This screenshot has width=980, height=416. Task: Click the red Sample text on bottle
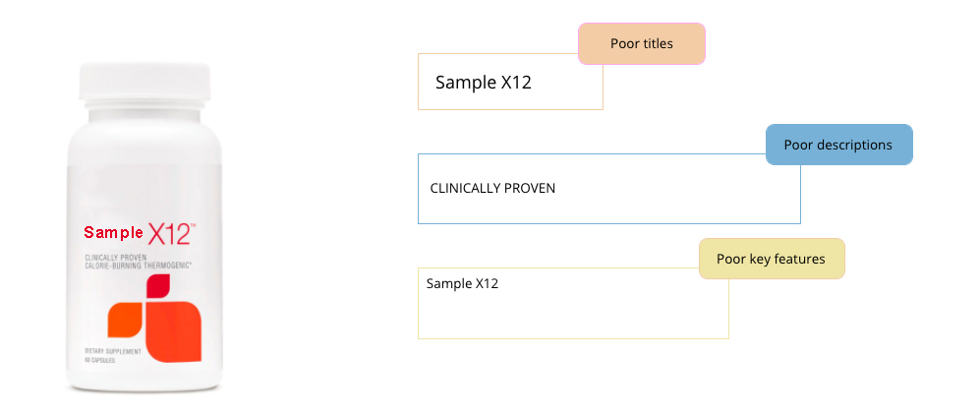114,233
